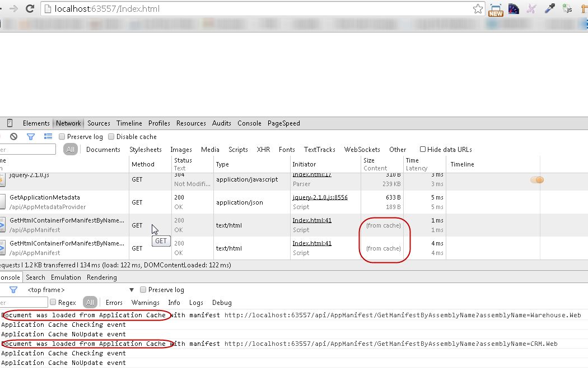Screen dimensions: 588x375
Task: Click the pink extension icon in toolbar
Action: [531, 8]
